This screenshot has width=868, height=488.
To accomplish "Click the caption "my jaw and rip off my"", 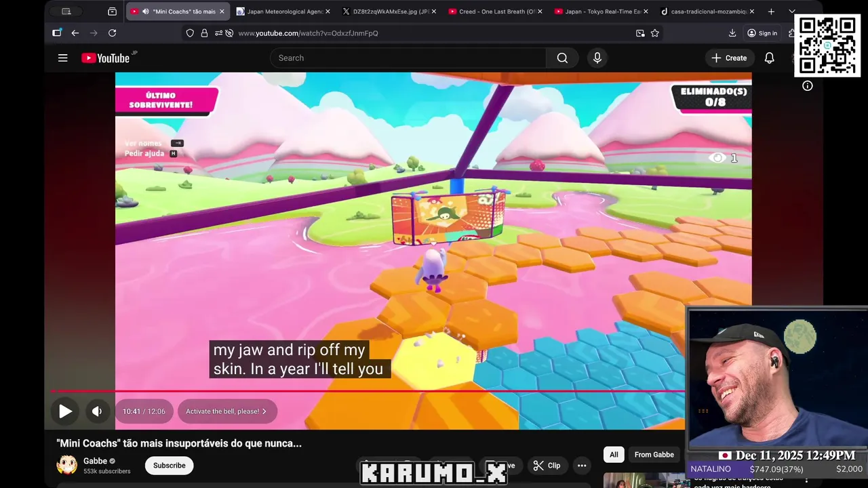I will point(289,350).
